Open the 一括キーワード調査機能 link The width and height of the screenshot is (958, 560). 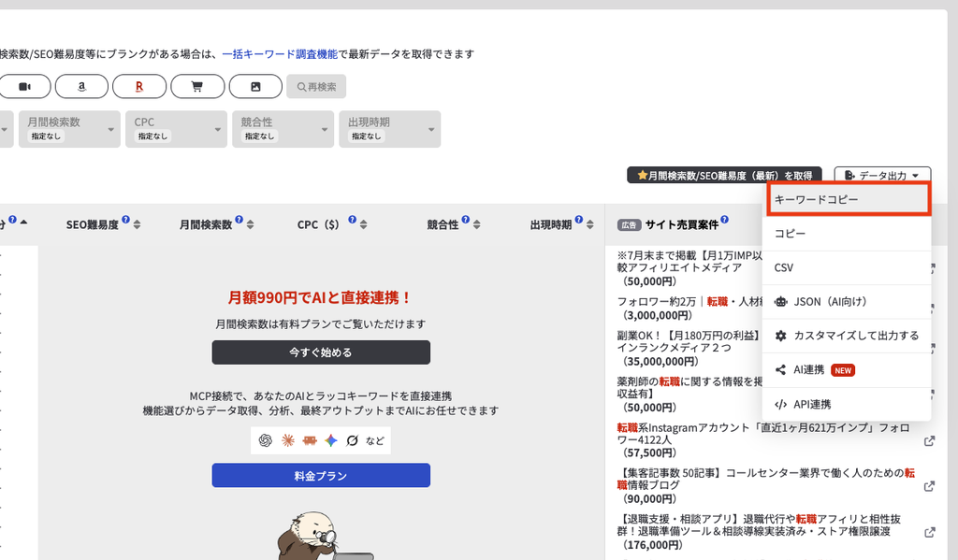click(280, 54)
